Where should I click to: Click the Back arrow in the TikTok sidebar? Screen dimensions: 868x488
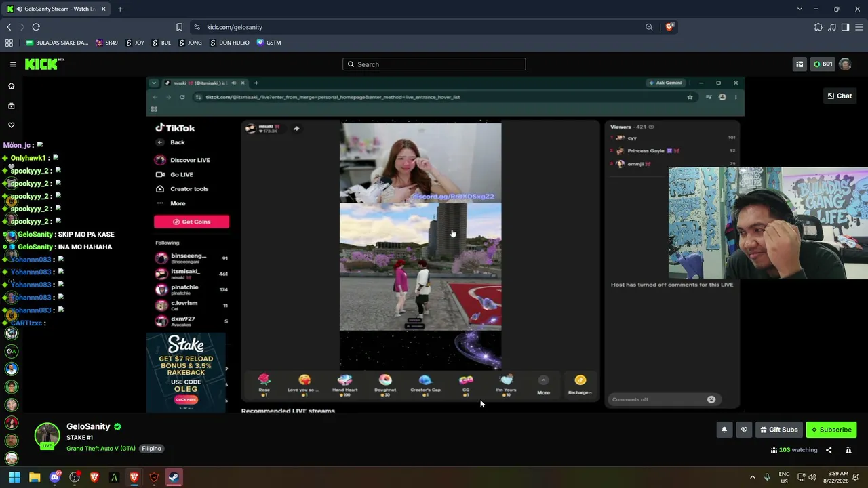click(160, 142)
